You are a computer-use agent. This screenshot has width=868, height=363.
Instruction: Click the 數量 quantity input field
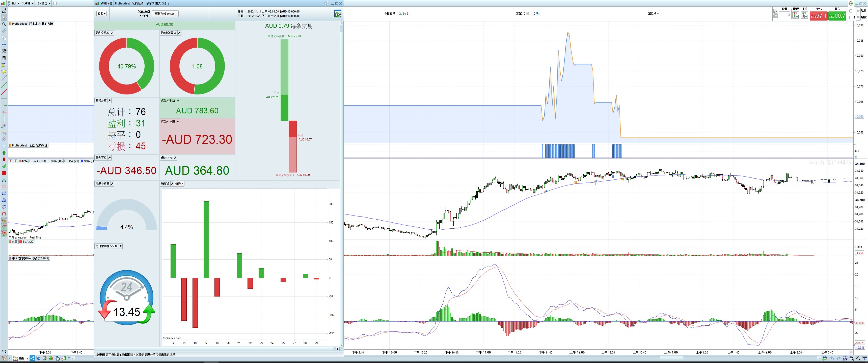coord(785,15)
